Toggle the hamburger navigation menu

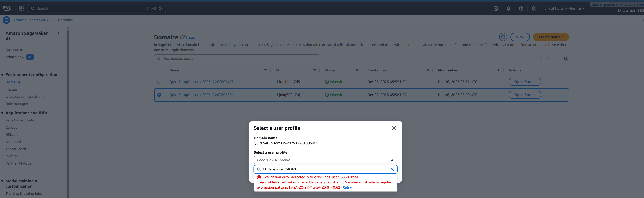[6, 20]
